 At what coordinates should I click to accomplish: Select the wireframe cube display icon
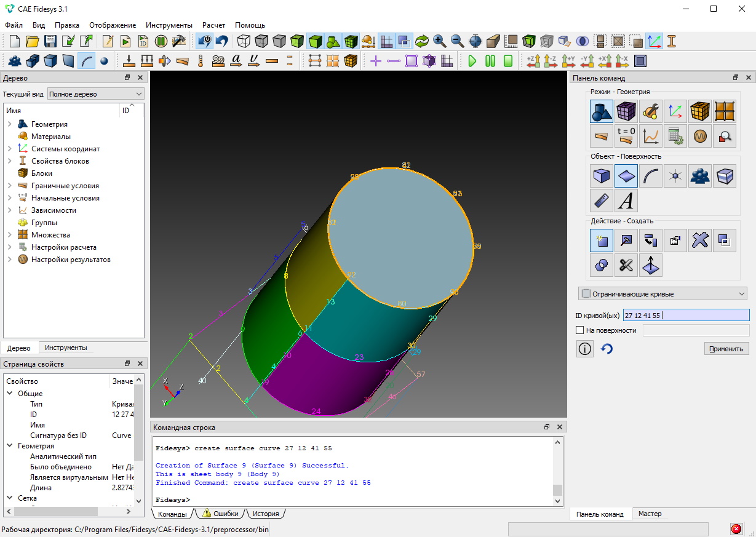244,41
